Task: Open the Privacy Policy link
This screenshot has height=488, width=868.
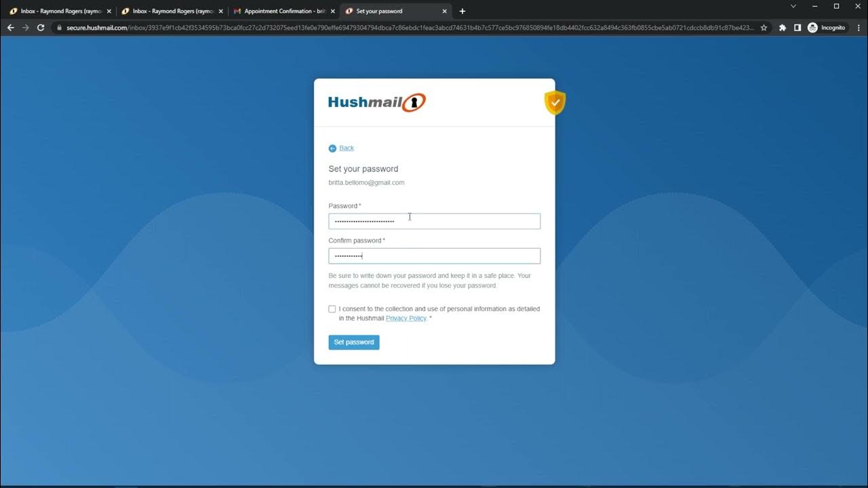Action: click(x=406, y=318)
